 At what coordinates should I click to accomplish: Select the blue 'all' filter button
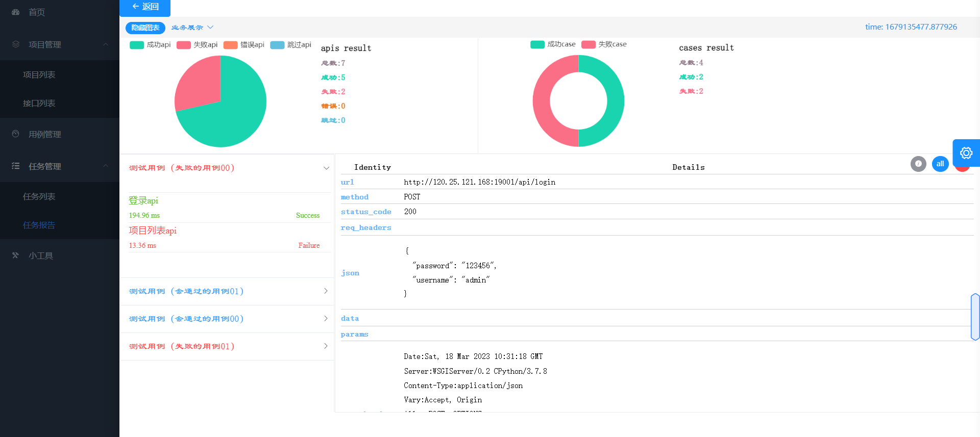pos(940,164)
